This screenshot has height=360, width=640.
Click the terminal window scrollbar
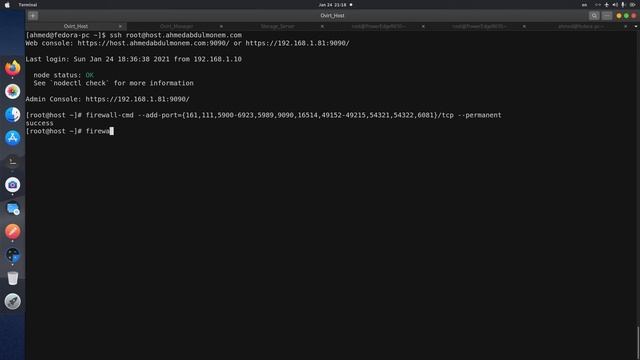tap(638, 342)
